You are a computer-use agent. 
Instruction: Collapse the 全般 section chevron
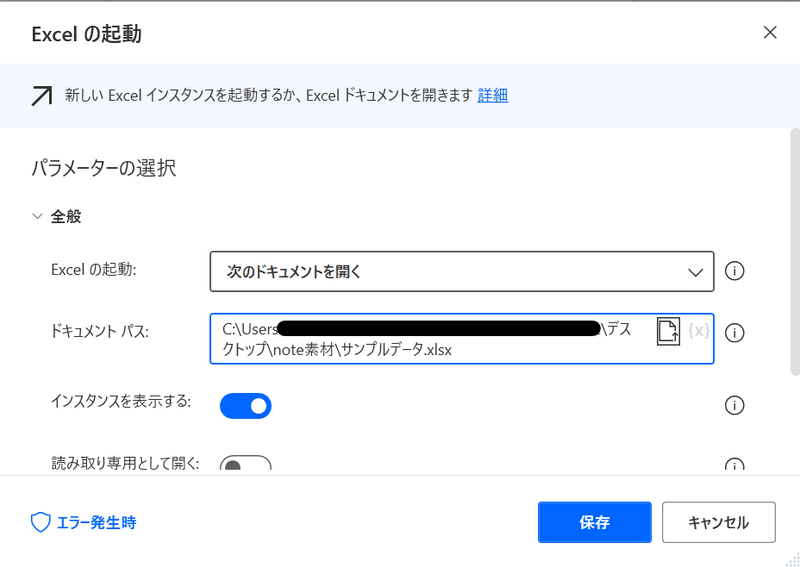[37, 216]
